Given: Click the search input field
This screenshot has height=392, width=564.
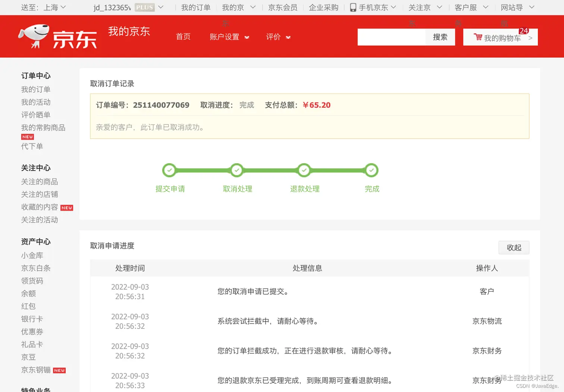Looking at the screenshot, I should [391, 37].
